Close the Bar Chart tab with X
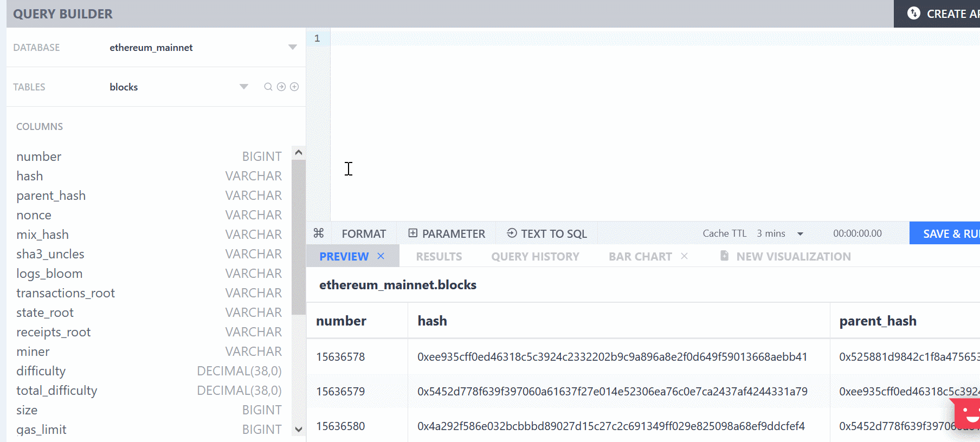The width and height of the screenshot is (980, 442). 685,256
